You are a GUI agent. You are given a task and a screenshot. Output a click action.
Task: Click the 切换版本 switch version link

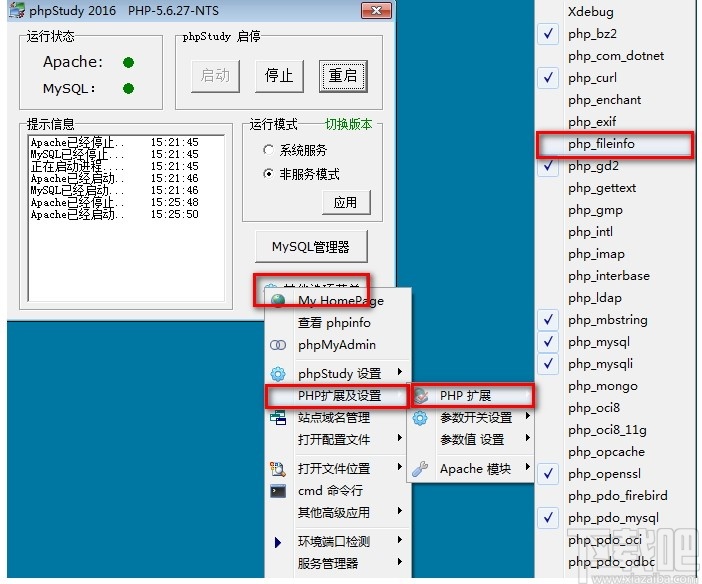348,124
